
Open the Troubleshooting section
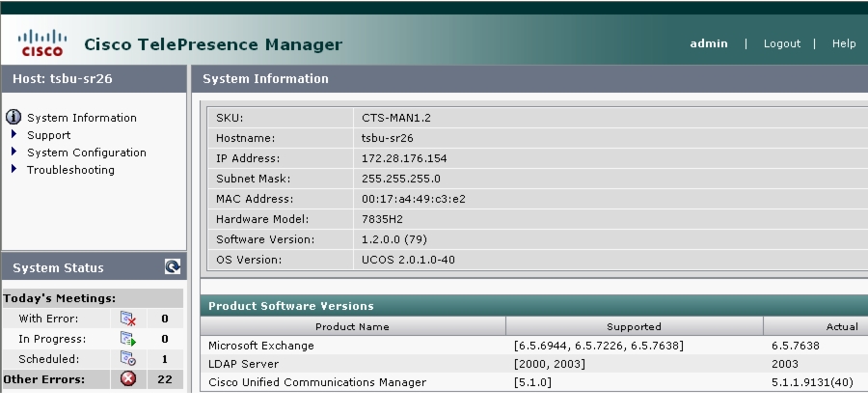pos(70,170)
